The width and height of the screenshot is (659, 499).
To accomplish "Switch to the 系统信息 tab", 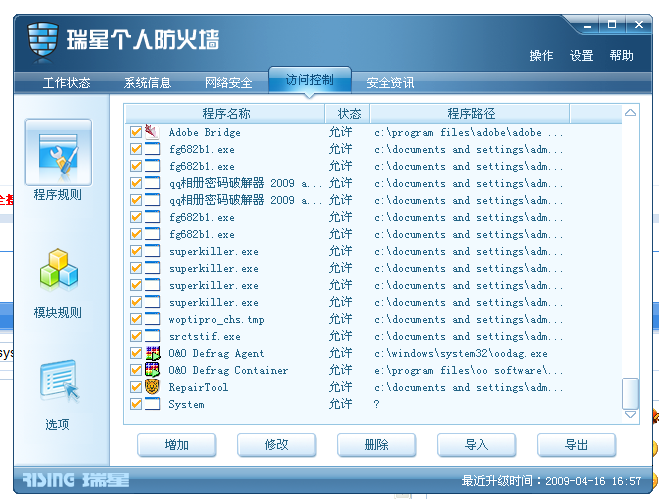I will click(x=148, y=82).
